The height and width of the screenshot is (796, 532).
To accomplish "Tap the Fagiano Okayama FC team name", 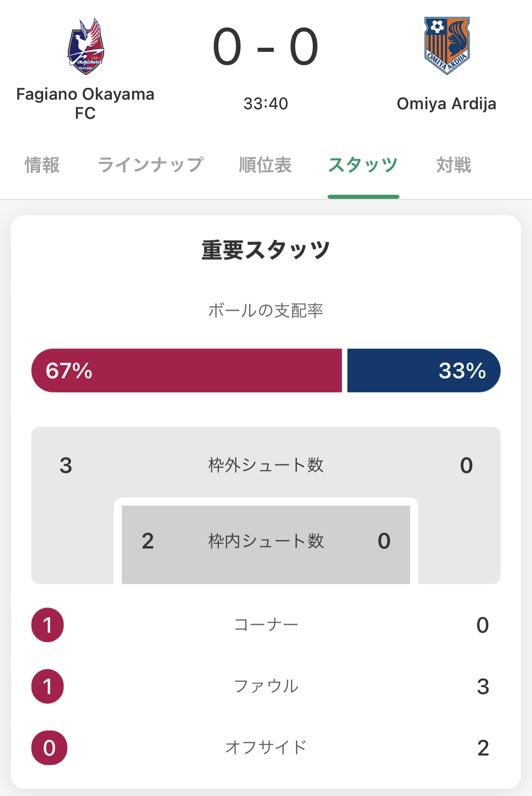I will [85, 103].
